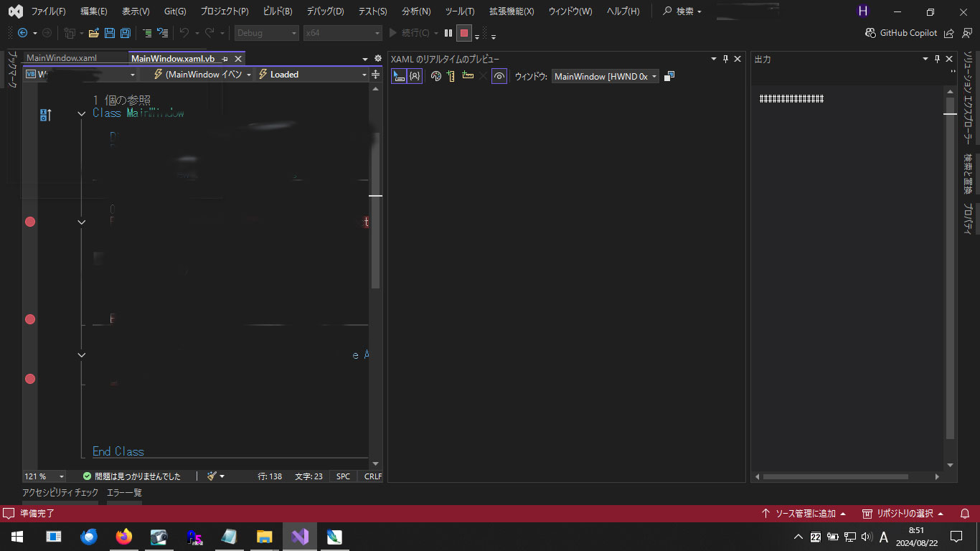Switch to the MainWindow.xaml tab
This screenshot has width=980, height=551.
[x=62, y=58]
